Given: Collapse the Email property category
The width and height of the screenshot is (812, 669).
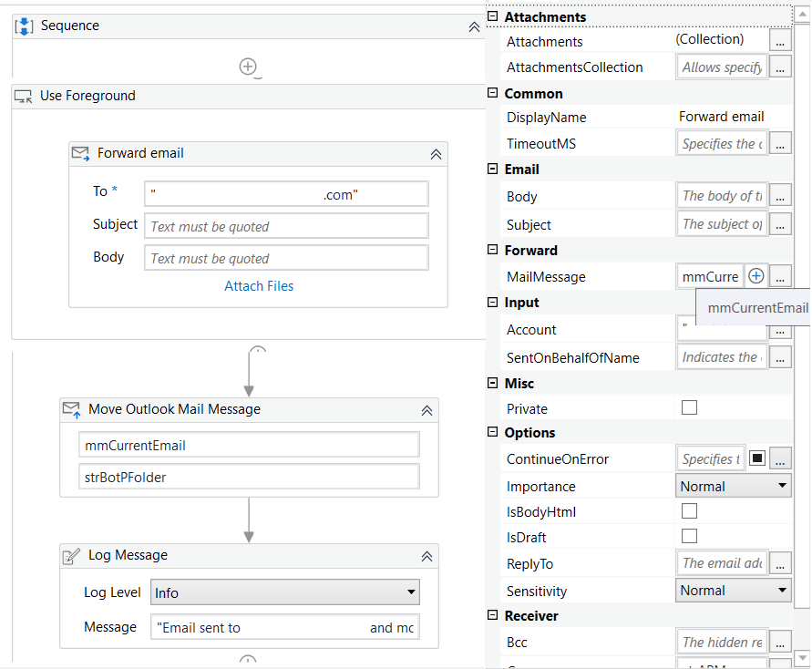Looking at the screenshot, I should click(x=492, y=169).
